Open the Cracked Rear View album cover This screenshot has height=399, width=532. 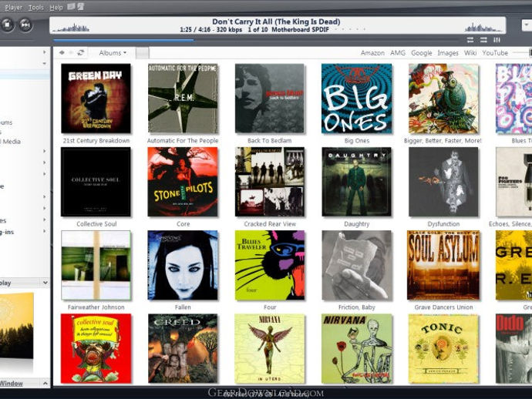point(270,182)
